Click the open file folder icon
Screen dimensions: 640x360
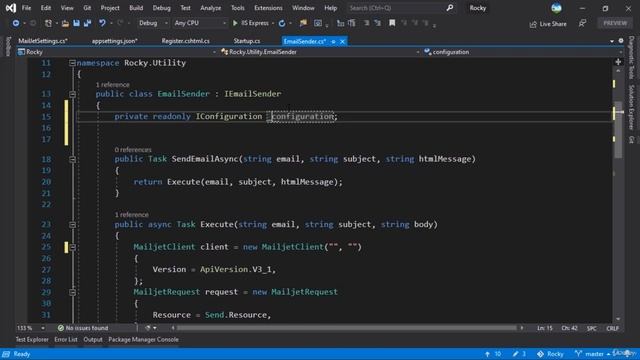point(65,23)
